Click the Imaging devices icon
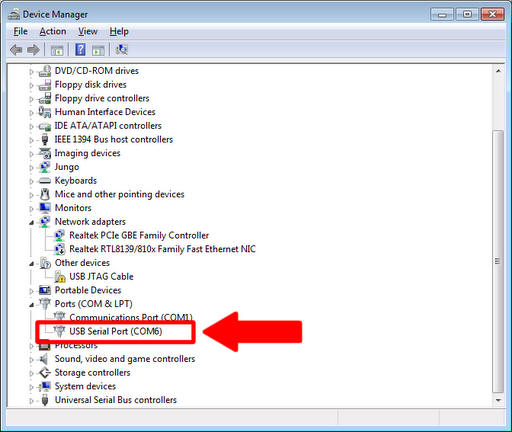This screenshot has width=512, height=432. click(45, 153)
